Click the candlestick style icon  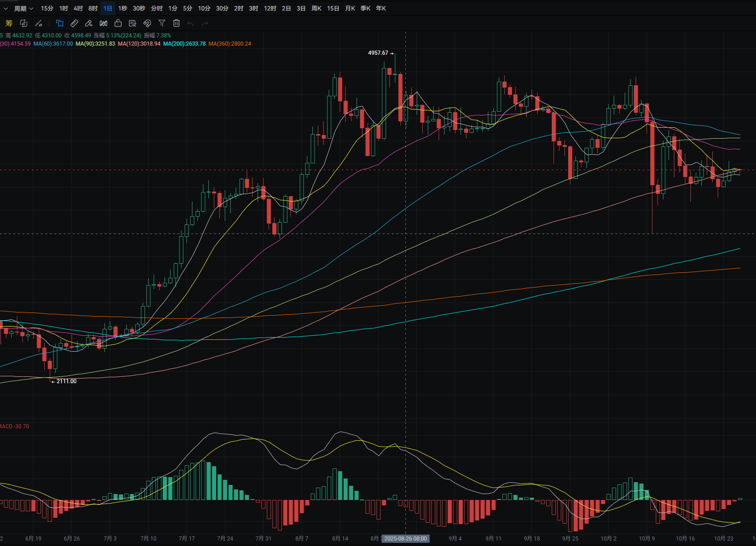(104, 23)
